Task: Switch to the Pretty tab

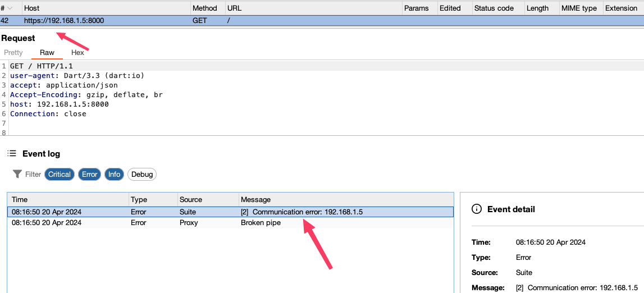Action: click(13, 53)
